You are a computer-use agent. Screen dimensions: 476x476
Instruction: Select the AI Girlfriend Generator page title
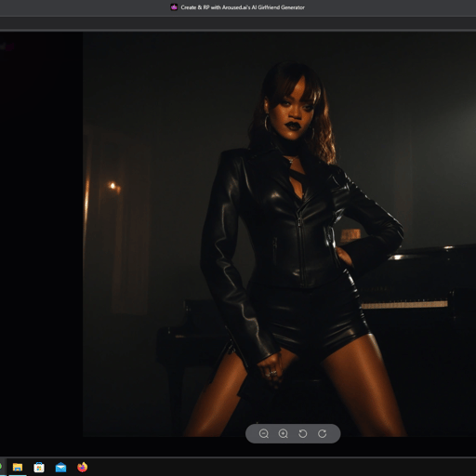point(243,7)
